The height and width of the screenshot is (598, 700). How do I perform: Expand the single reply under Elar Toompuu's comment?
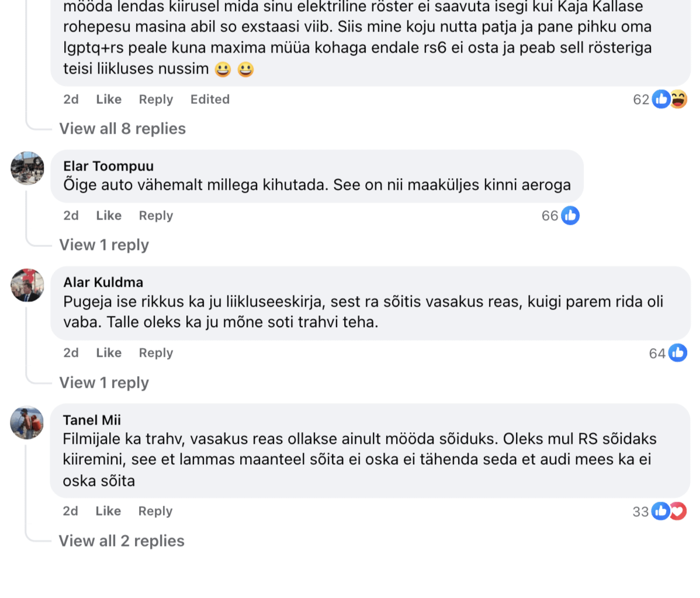(103, 245)
